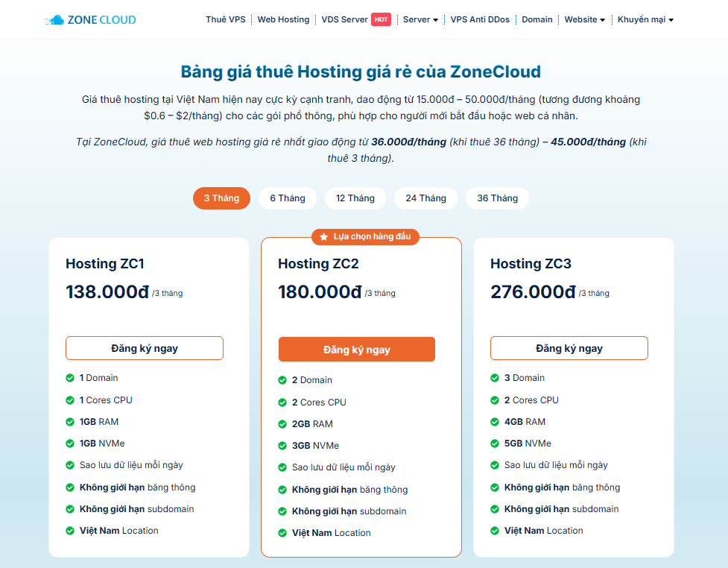Click ZC2 Không giới hạn băng thông check icon
This screenshot has height=568, width=728.
tap(282, 490)
